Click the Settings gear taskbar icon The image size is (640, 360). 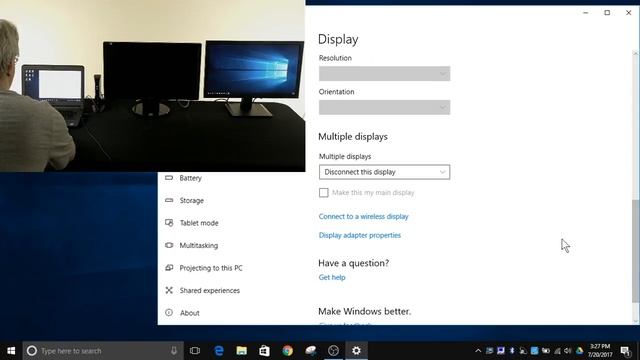coord(356,351)
